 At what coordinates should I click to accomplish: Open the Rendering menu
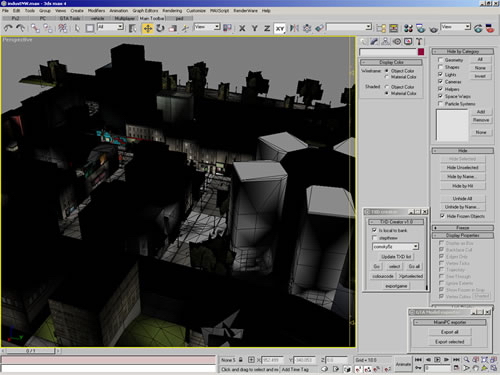[172, 11]
